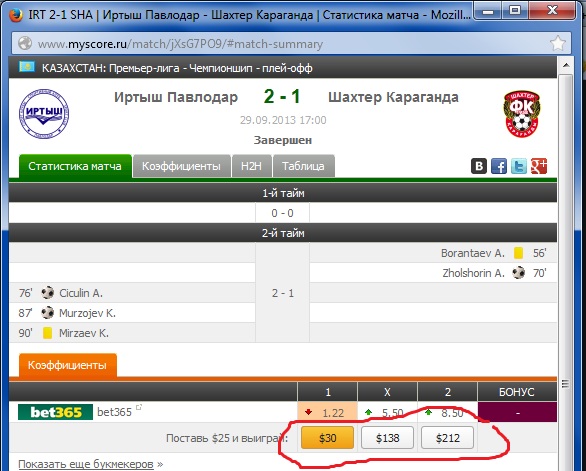586x471 pixels.
Task: Open the Таблица tab
Action: click(x=303, y=166)
